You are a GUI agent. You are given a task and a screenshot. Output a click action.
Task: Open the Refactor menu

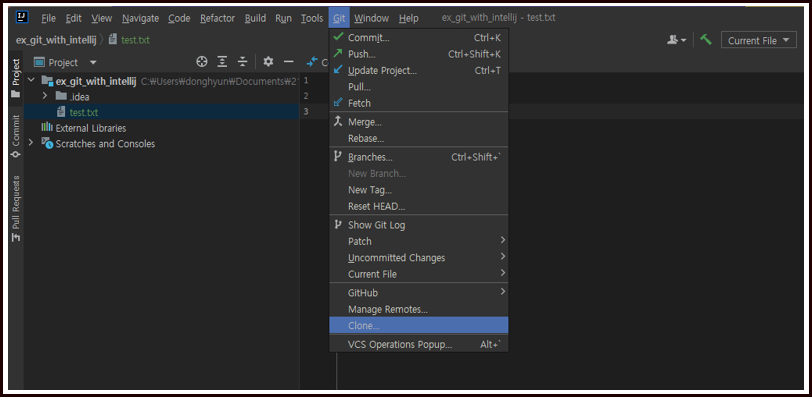coord(218,18)
